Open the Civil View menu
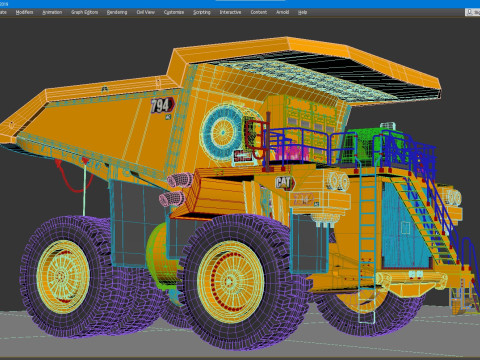Screen dimensions: 480x360 [145, 12]
